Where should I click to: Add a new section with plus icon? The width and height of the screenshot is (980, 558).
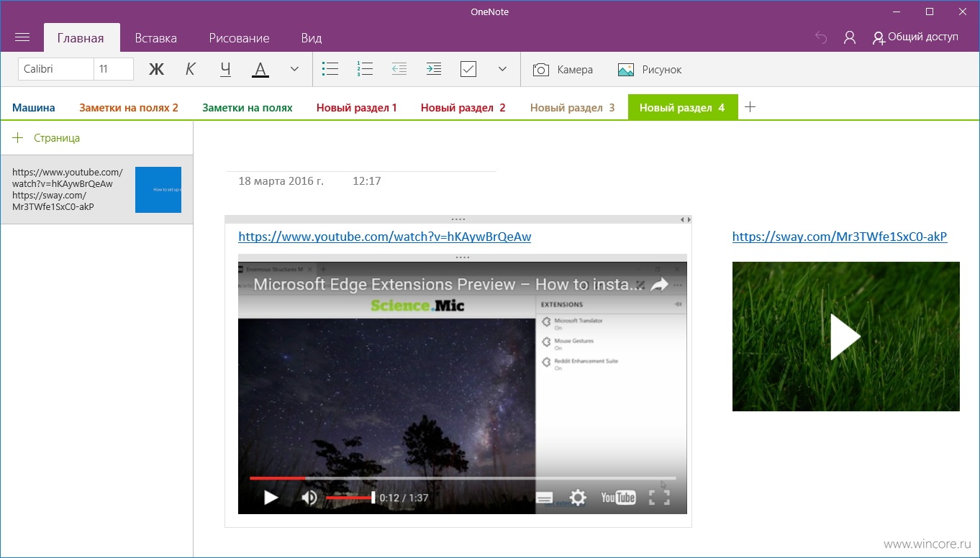750,107
